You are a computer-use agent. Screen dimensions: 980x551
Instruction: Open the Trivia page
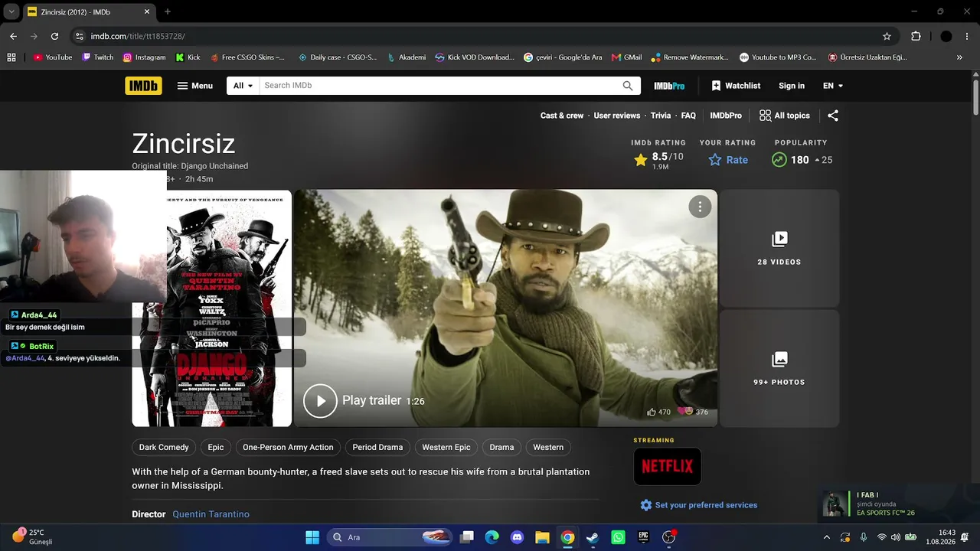tap(661, 116)
